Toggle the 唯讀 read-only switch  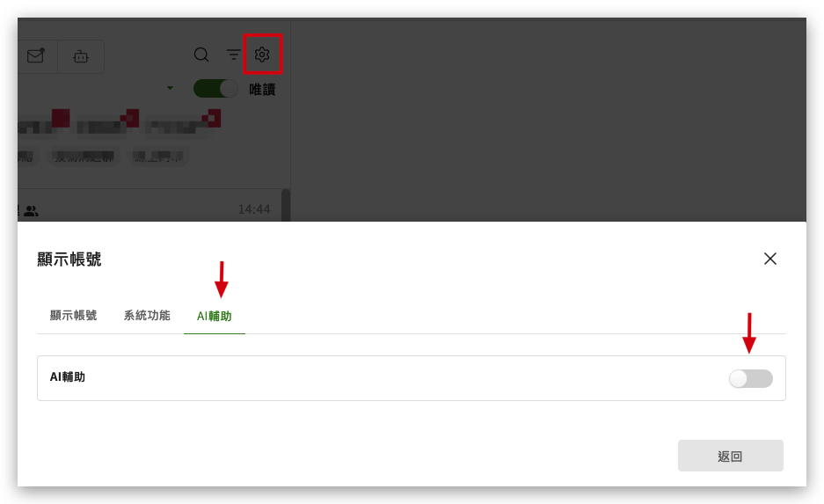pyautogui.click(x=215, y=89)
